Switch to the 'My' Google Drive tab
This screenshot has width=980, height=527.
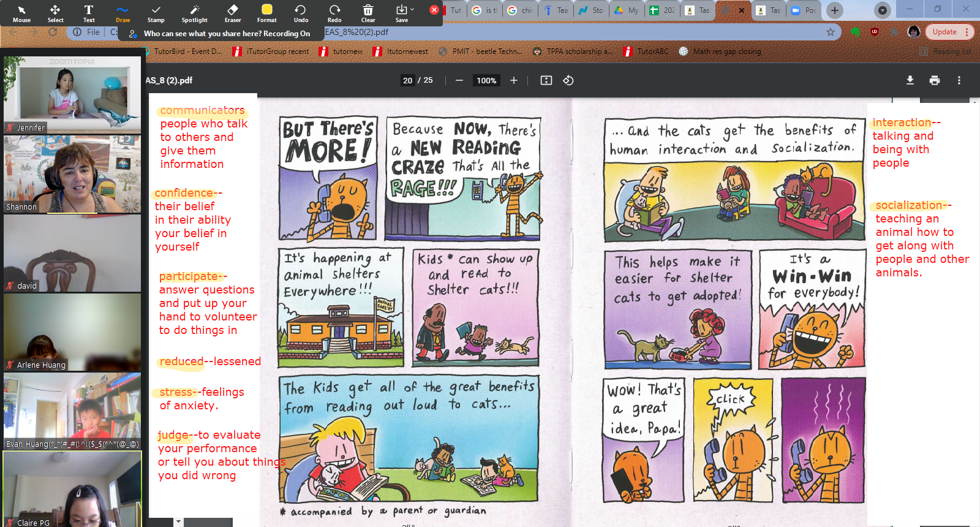point(627,10)
